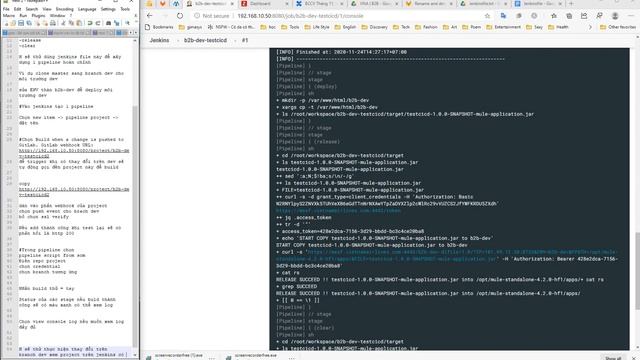Screen dimensions: 640x360
Task: Open the Edit menu in Notepad++
Action: point(18,9)
